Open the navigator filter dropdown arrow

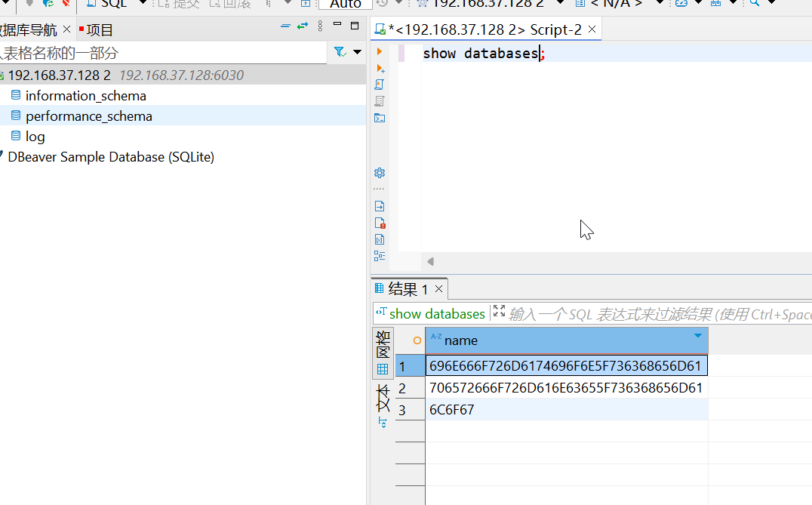point(358,52)
